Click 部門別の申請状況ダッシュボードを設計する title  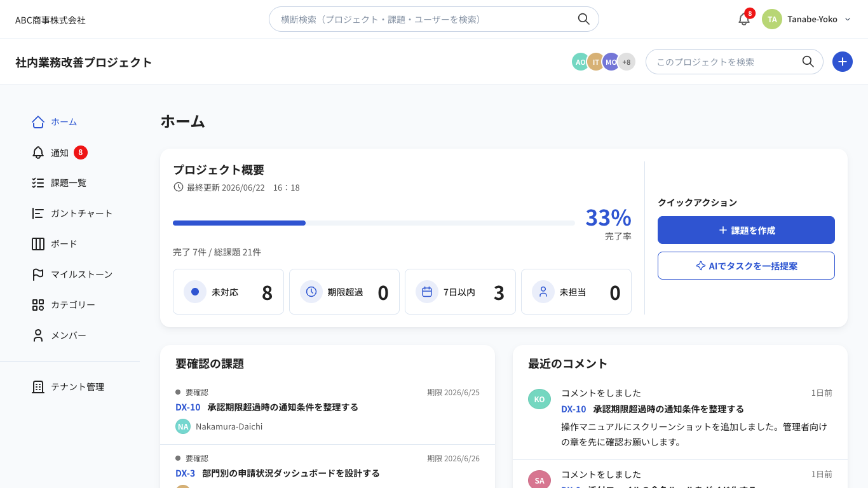click(x=291, y=473)
